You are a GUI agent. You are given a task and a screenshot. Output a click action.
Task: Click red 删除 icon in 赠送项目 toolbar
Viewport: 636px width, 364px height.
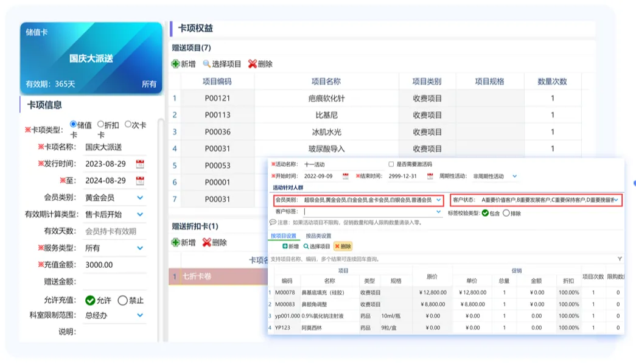click(253, 64)
